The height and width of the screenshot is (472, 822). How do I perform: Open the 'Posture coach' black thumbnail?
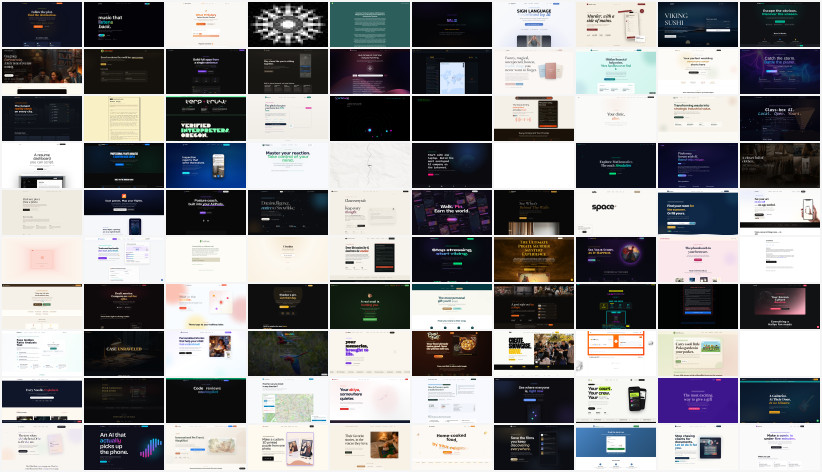click(x=206, y=212)
